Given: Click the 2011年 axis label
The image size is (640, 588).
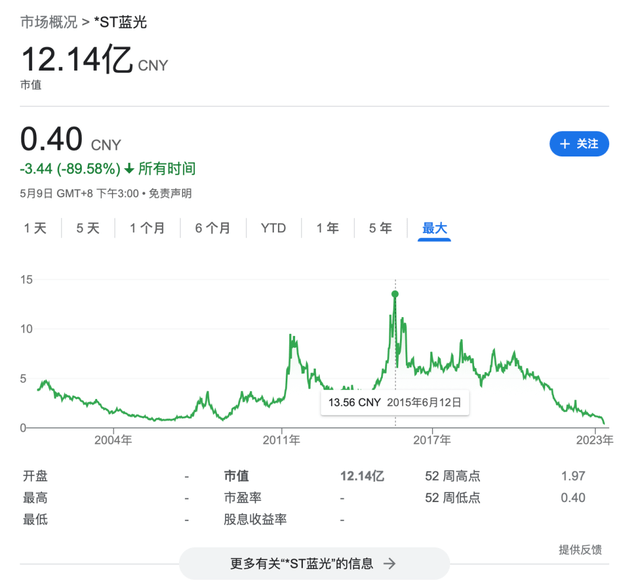Looking at the screenshot, I should [x=281, y=440].
